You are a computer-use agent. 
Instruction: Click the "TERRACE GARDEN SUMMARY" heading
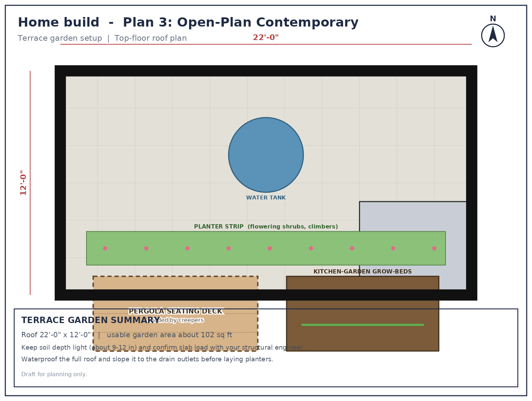90,320
